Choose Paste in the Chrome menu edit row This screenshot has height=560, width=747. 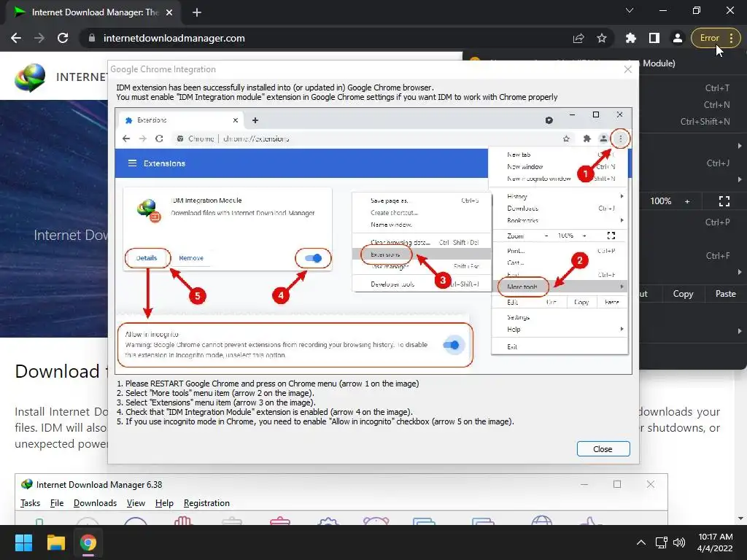pyautogui.click(x=725, y=294)
